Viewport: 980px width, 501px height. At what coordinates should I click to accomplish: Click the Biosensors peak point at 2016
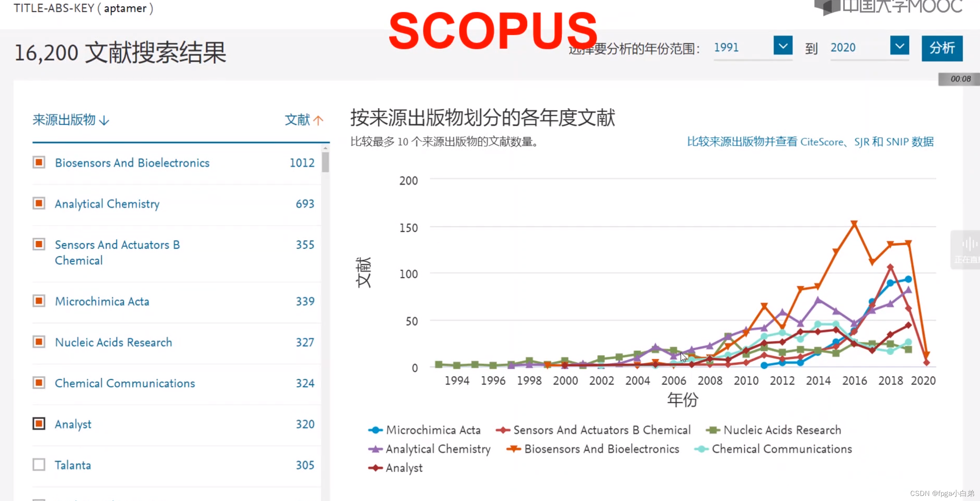click(854, 224)
